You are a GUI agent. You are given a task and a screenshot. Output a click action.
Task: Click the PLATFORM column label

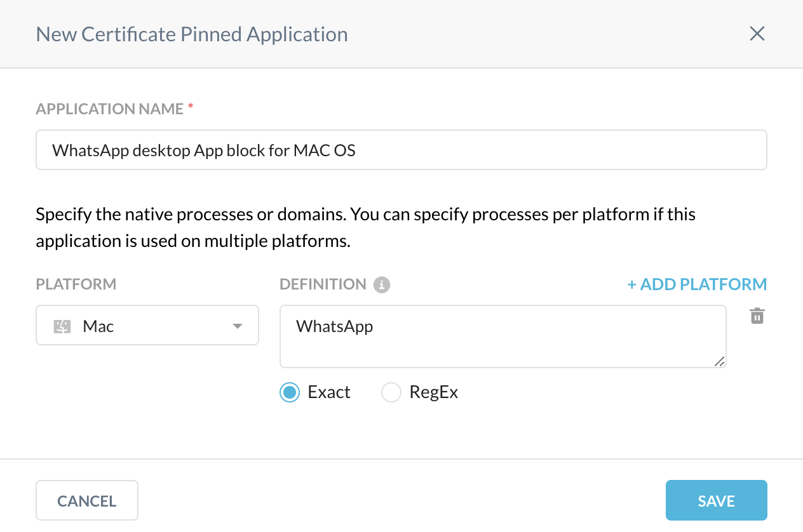click(76, 284)
